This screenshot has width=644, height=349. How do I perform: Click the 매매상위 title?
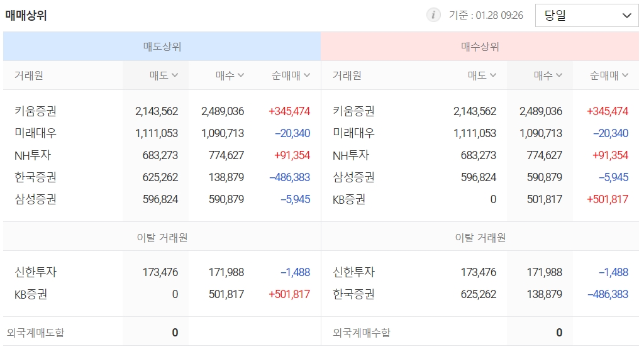point(26,16)
